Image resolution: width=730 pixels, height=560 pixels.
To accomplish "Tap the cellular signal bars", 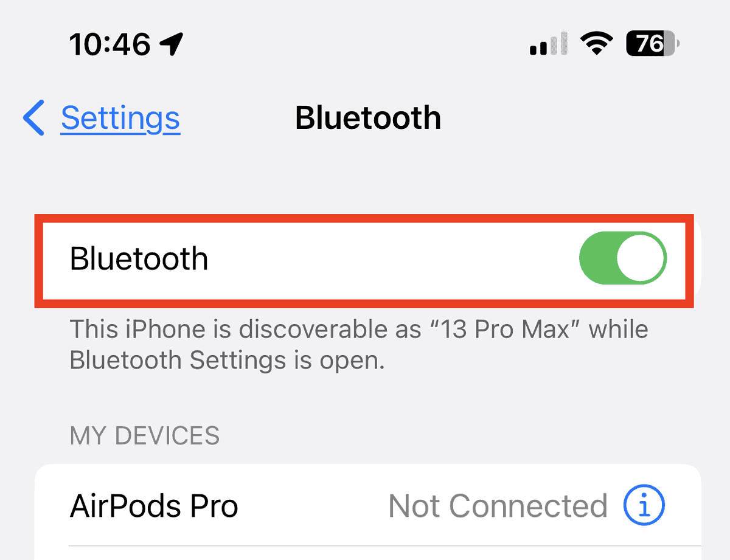I will (549, 44).
